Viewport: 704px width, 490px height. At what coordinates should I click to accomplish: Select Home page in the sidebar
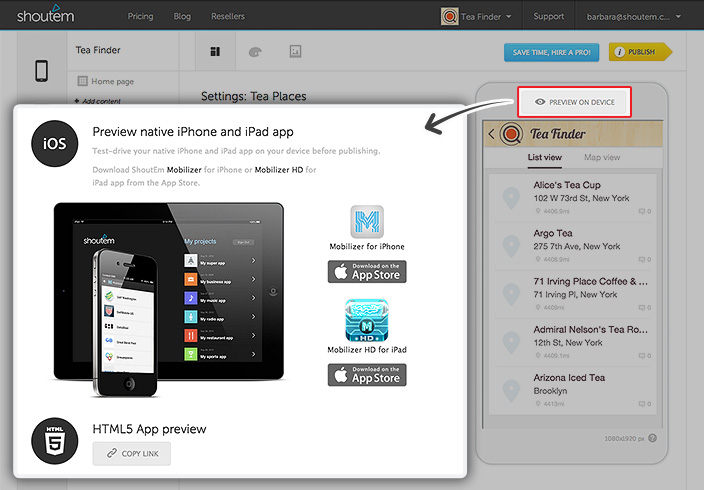(106, 81)
